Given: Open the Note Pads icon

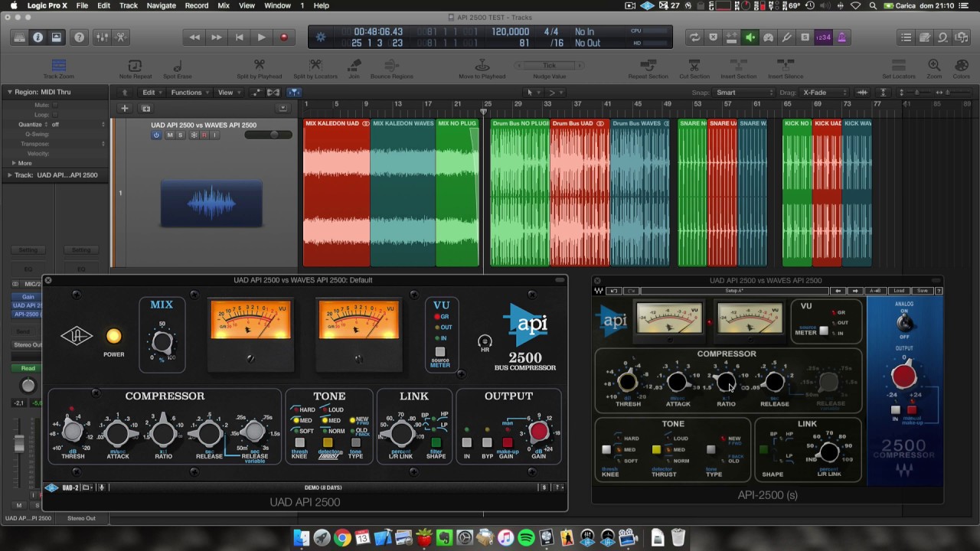Looking at the screenshot, I should pos(925,37).
